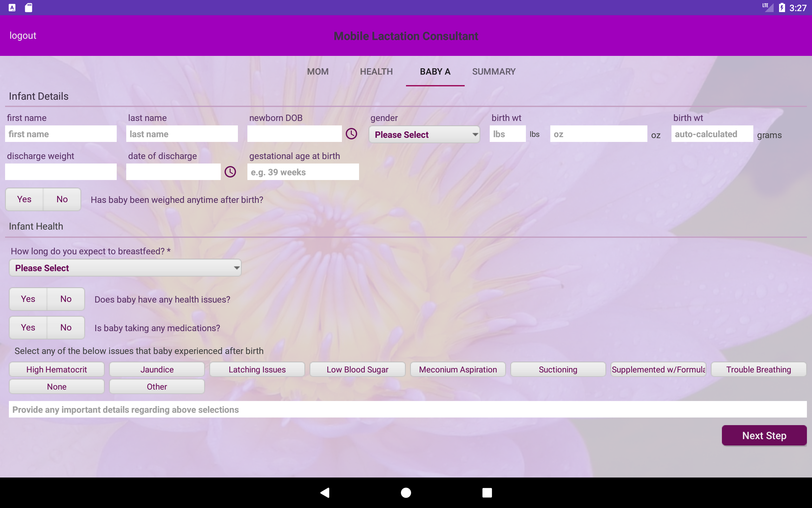812x508 pixels.
Task: Focus the discharge weight input field
Action: click(x=61, y=172)
